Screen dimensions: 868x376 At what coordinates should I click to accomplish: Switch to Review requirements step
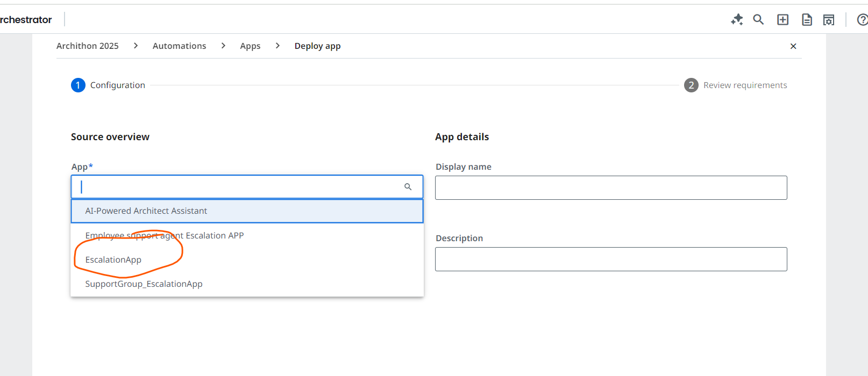[x=745, y=85]
